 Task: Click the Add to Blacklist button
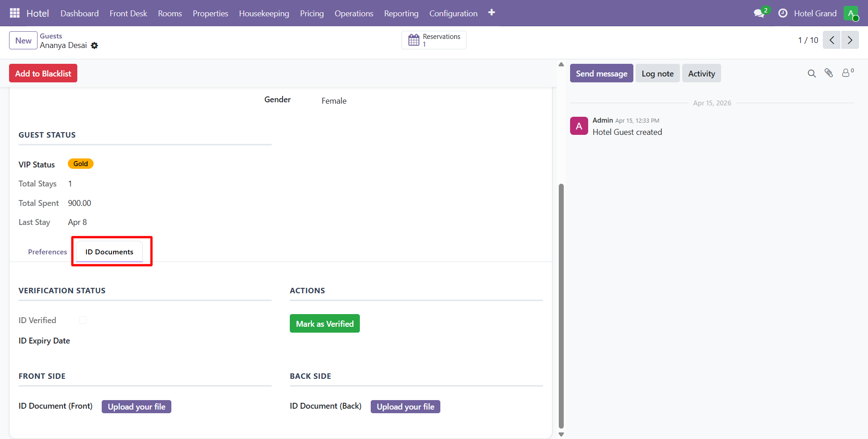click(43, 73)
